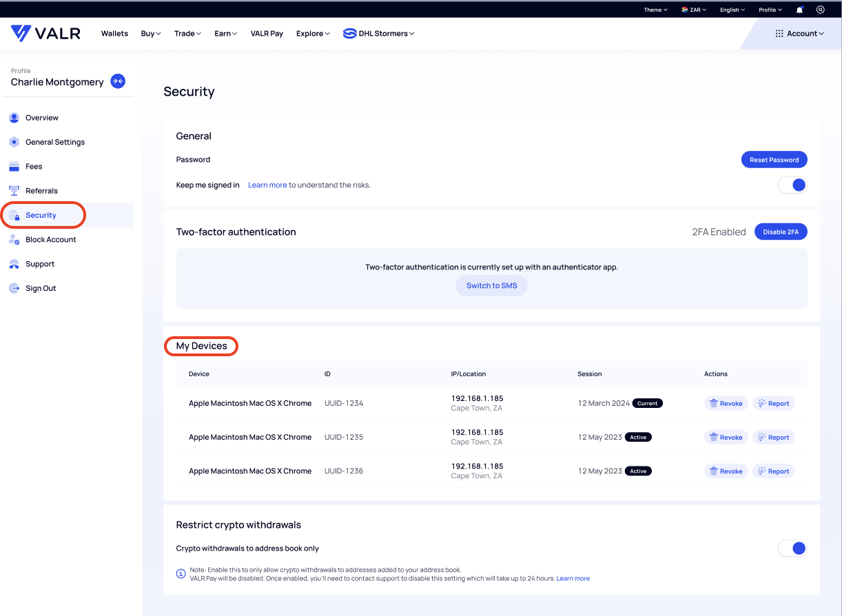This screenshot has height=616, width=842.
Task: Click the DHL Stormers logo icon
Action: (349, 33)
